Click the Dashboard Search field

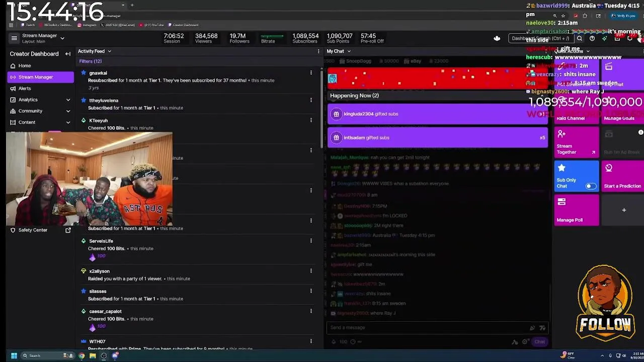pyautogui.click(x=541, y=38)
